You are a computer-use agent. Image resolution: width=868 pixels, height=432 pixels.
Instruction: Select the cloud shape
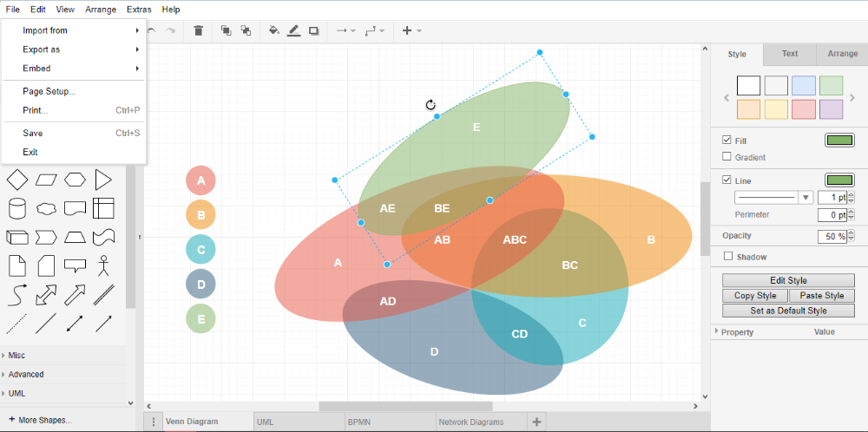pyautogui.click(x=46, y=208)
